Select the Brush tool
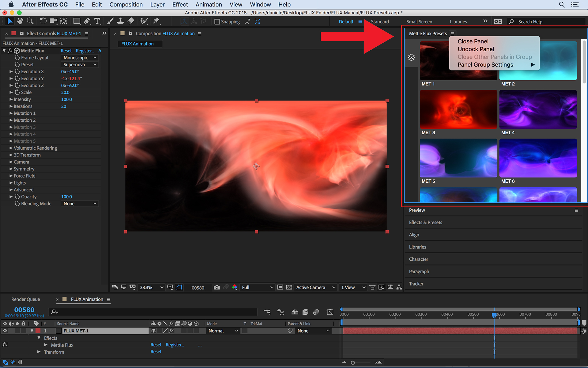This screenshot has height=368, width=588. [x=110, y=21]
